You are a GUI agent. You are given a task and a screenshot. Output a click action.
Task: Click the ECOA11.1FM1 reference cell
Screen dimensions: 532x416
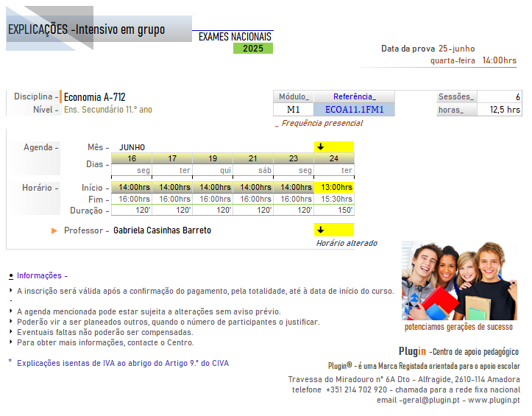[355, 110]
